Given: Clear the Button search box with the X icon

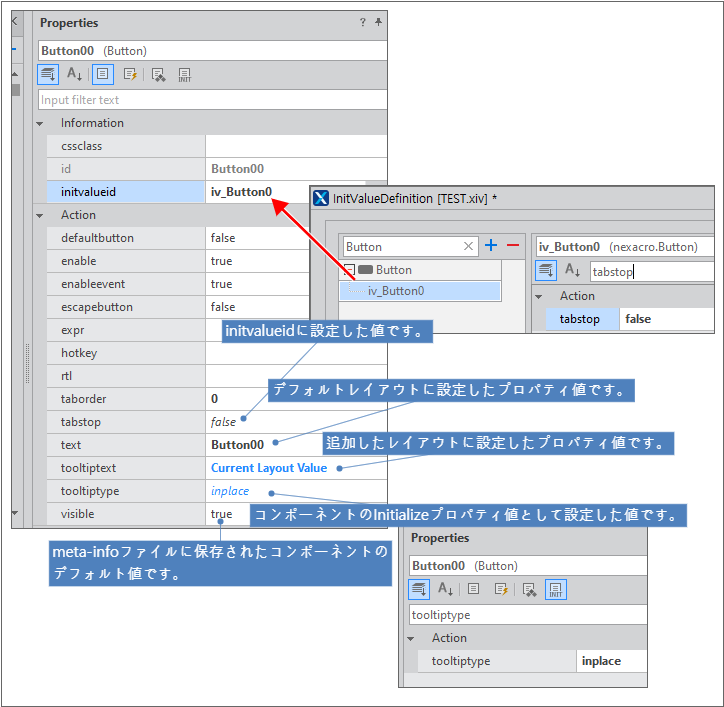Looking at the screenshot, I should [x=469, y=246].
